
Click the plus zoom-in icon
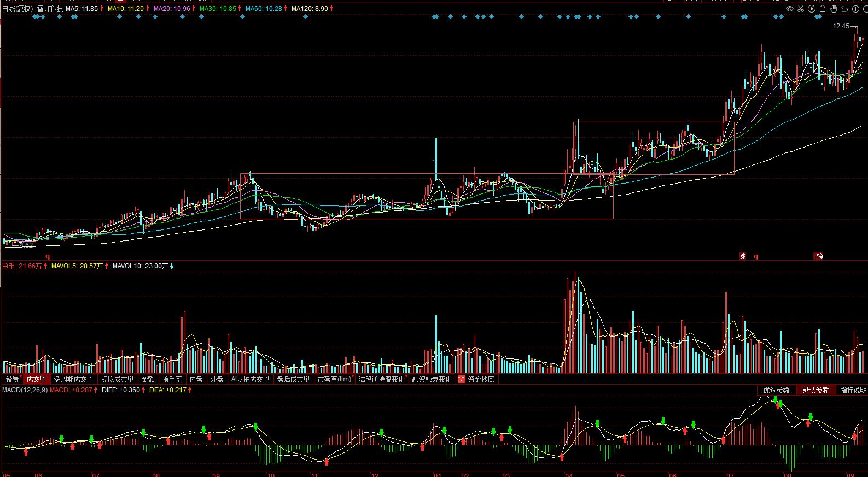pyautogui.click(x=855, y=9)
